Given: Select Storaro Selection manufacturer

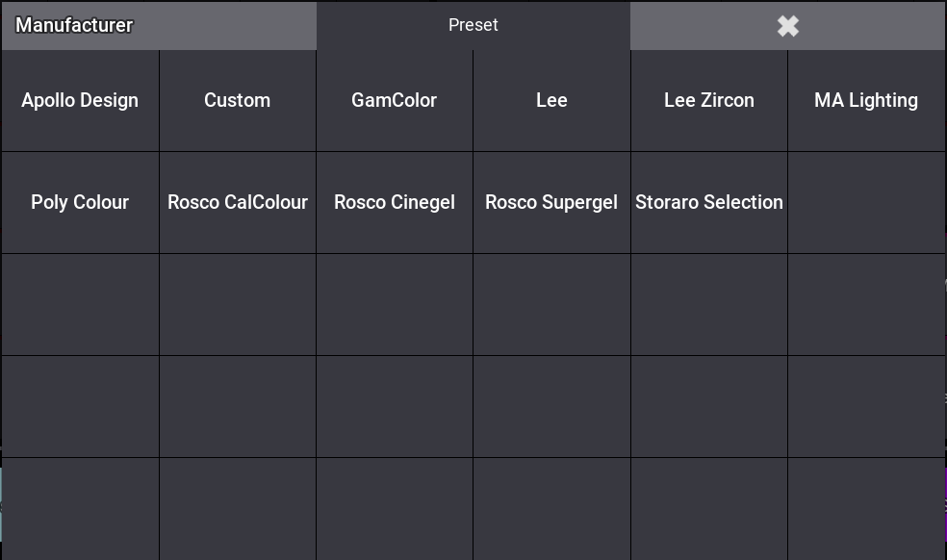Looking at the screenshot, I should [708, 203].
